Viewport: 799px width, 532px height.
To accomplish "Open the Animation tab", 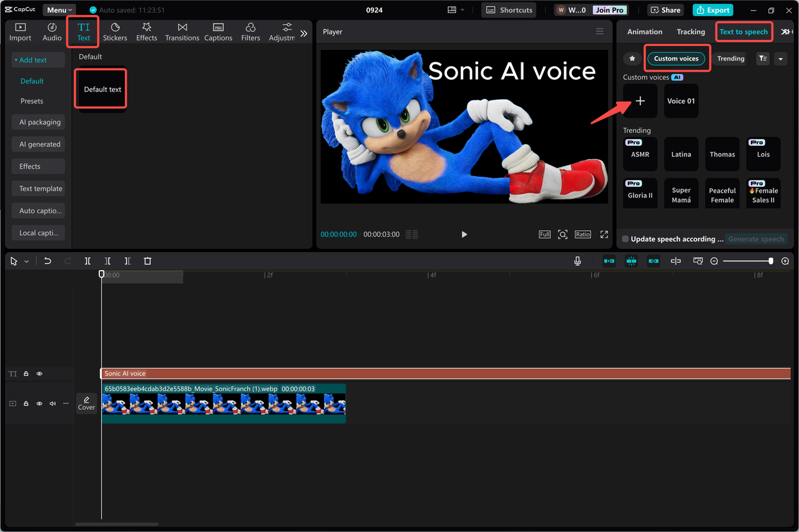I will coord(644,31).
